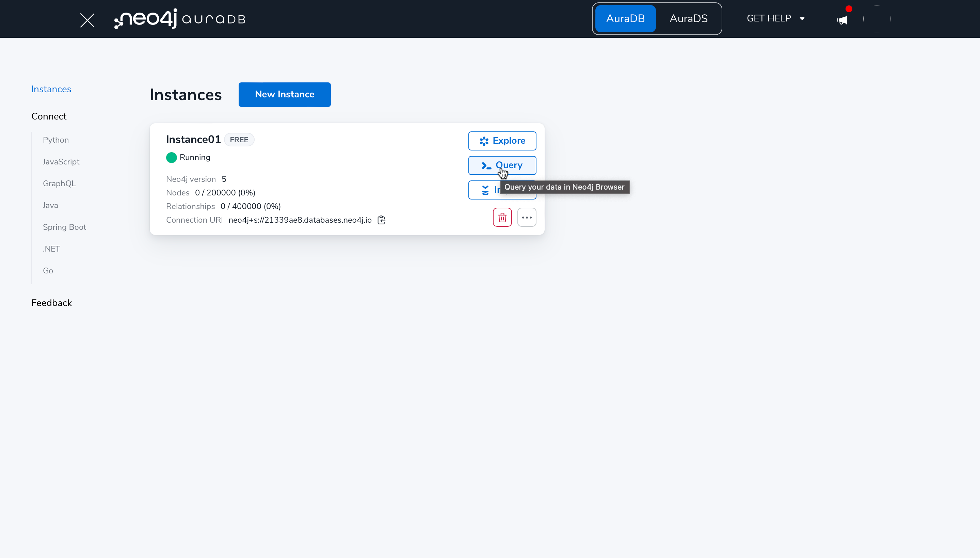980x558 pixels.
Task: Expand the GET HELP dropdown
Action: coord(775,18)
